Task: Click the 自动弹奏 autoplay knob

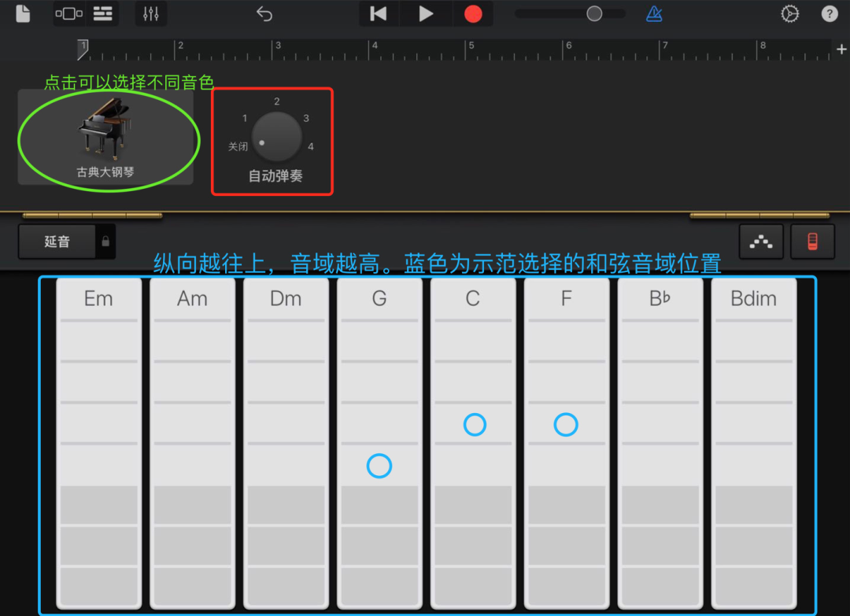Action: click(276, 136)
